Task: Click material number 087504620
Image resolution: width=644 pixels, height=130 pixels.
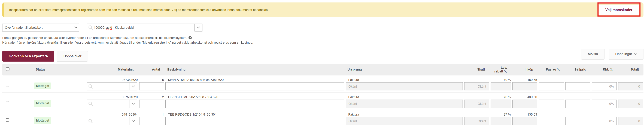Action: click(x=129, y=97)
